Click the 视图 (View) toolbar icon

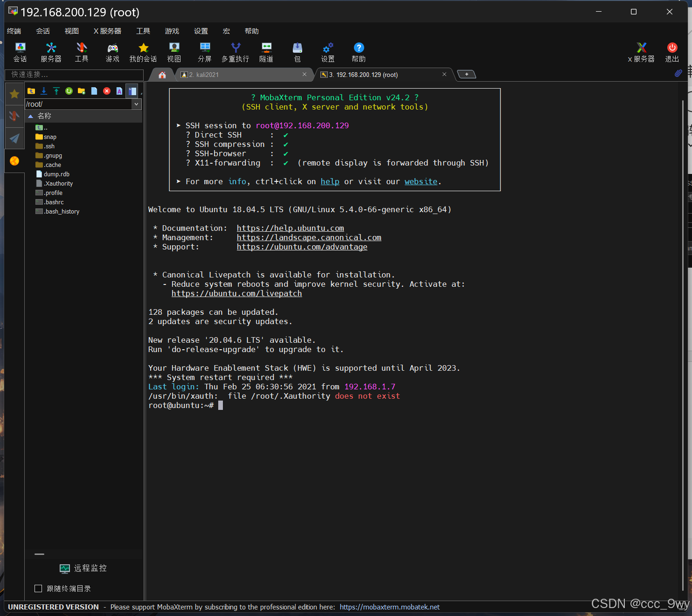coord(174,52)
